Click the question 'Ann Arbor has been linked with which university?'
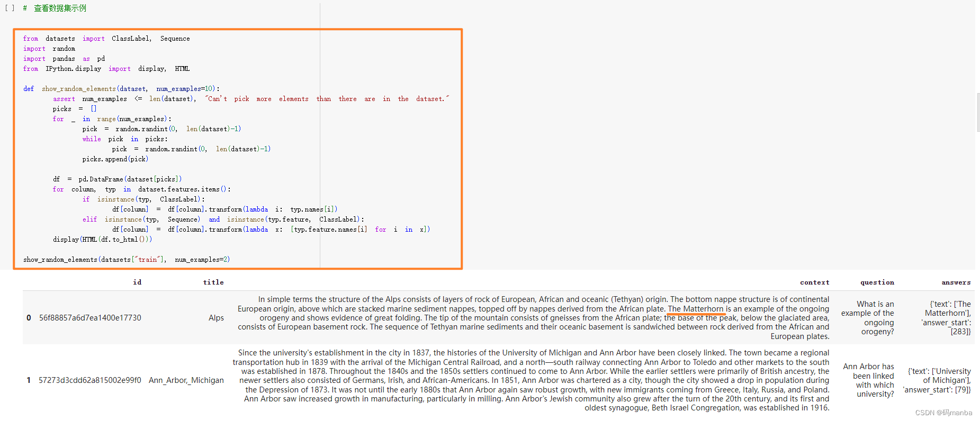The height and width of the screenshot is (421, 980). [868, 380]
